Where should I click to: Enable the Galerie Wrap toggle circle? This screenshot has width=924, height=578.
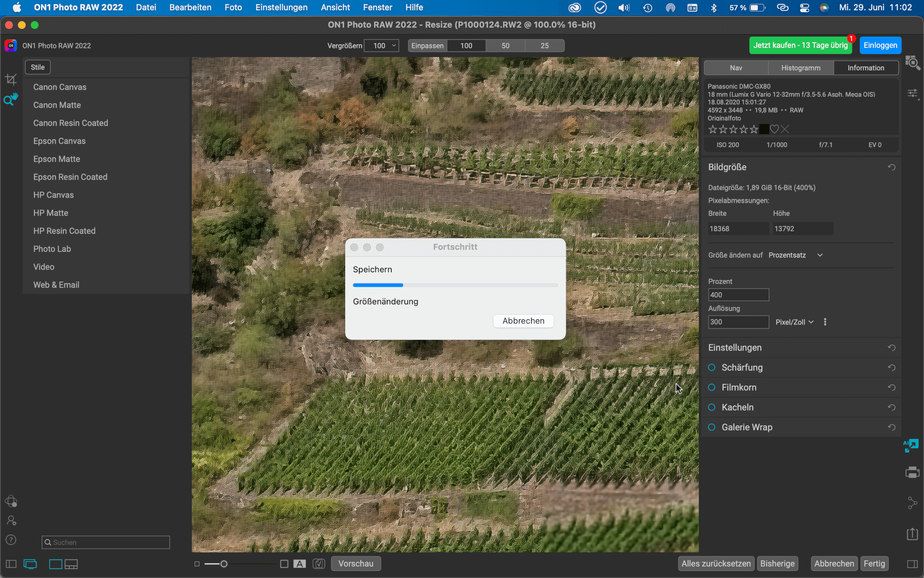[712, 427]
